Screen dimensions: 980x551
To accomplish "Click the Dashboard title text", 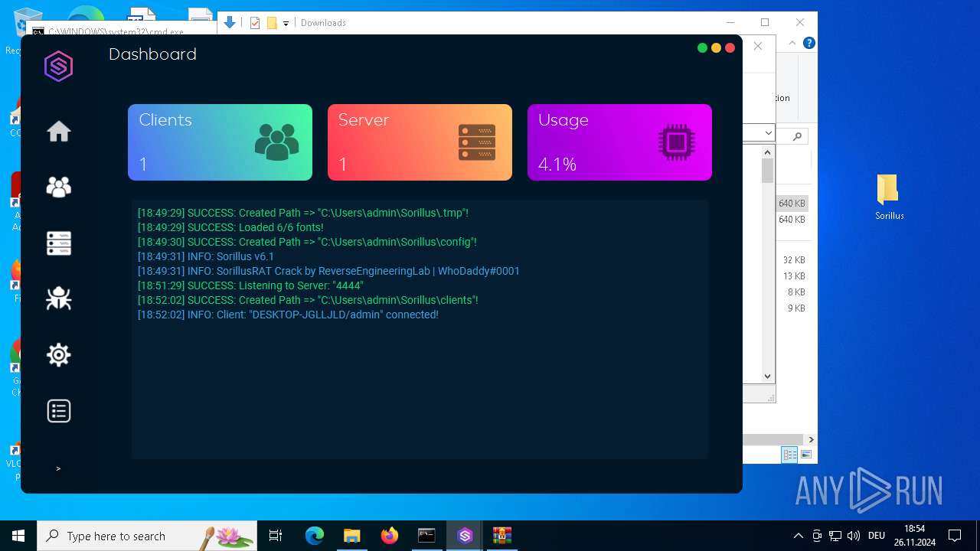I will coord(152,54).
